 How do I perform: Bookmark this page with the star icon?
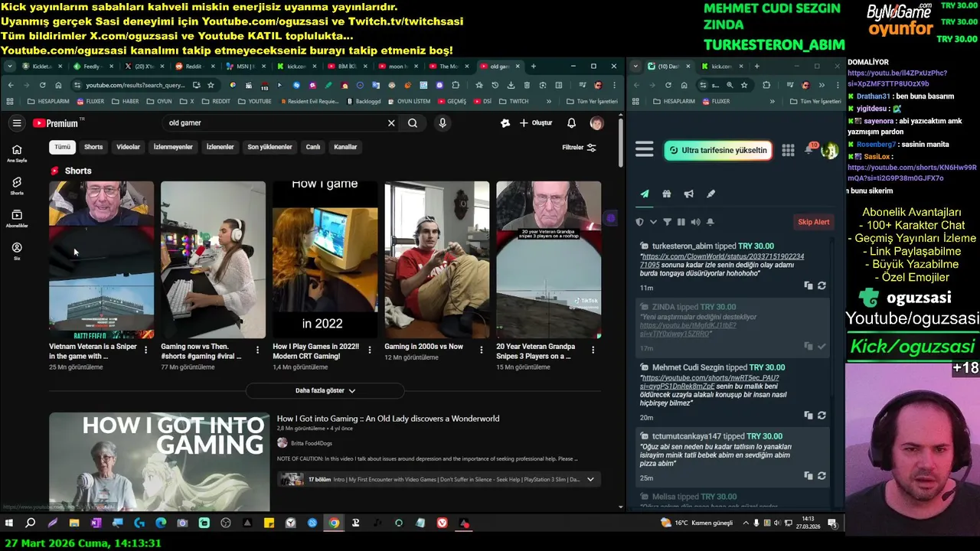(211, 85)
